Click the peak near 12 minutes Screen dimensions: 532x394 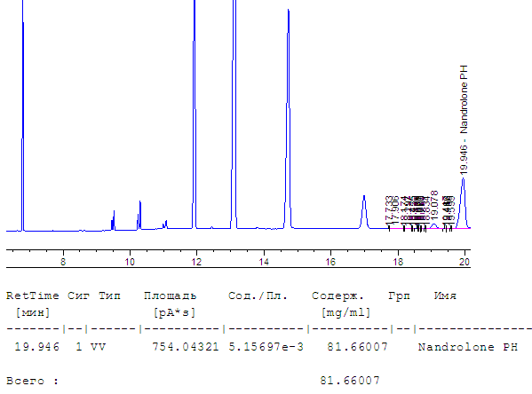[x=195, y=115]
